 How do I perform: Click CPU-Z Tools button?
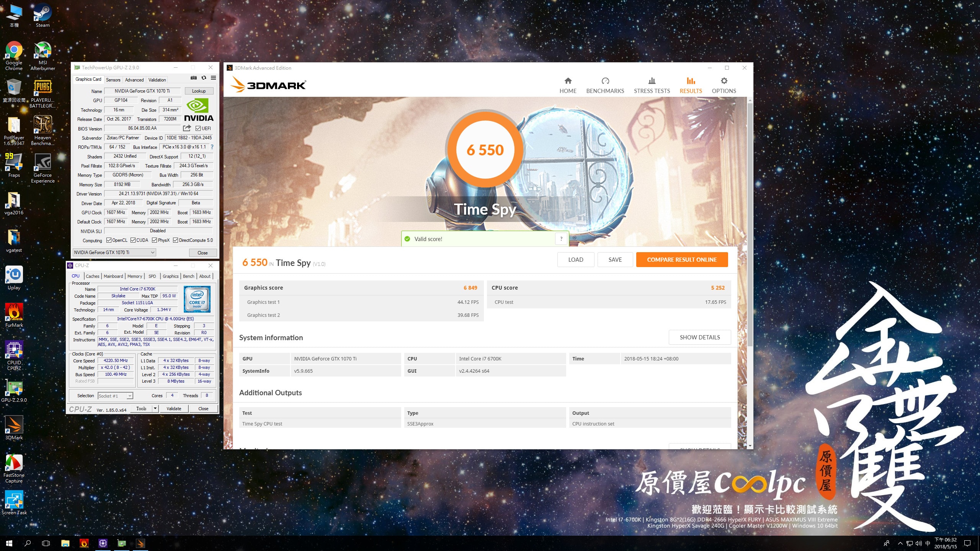141,409
